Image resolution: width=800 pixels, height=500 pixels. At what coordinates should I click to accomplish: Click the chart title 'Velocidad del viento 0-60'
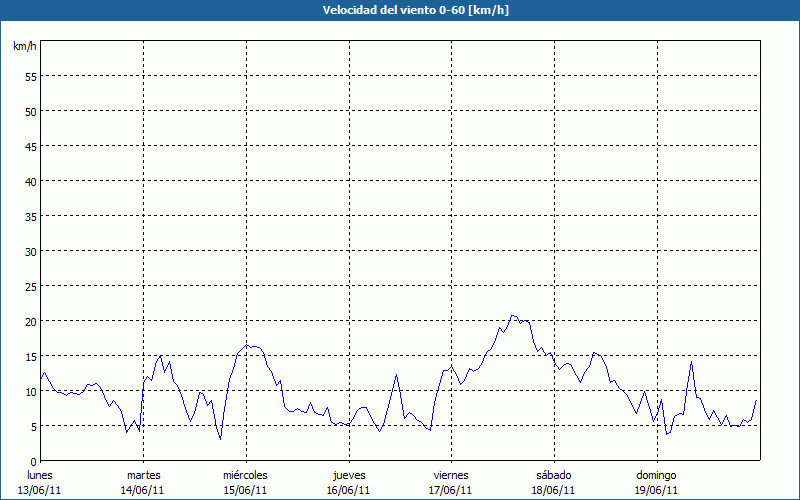point(399,10)
